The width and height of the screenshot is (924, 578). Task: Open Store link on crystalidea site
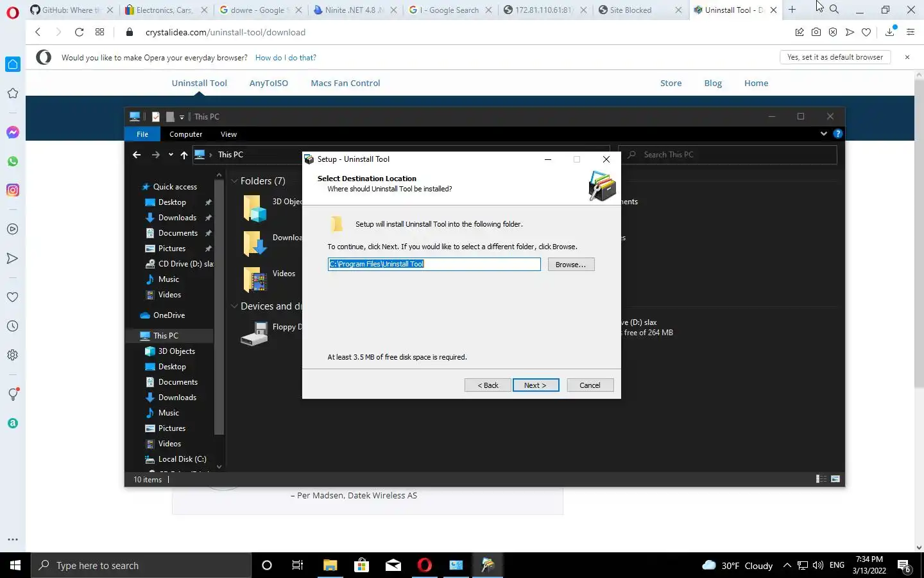click(x=671, y=83)
